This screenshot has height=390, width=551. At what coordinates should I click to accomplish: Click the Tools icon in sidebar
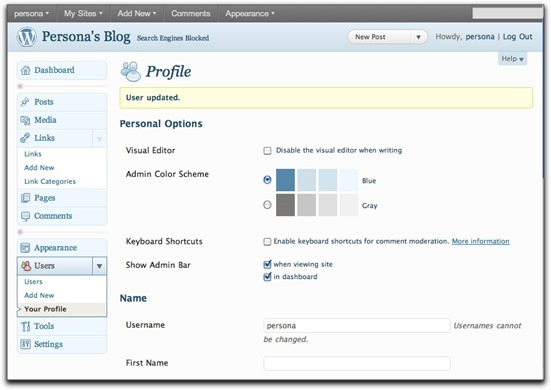point(25,326)
